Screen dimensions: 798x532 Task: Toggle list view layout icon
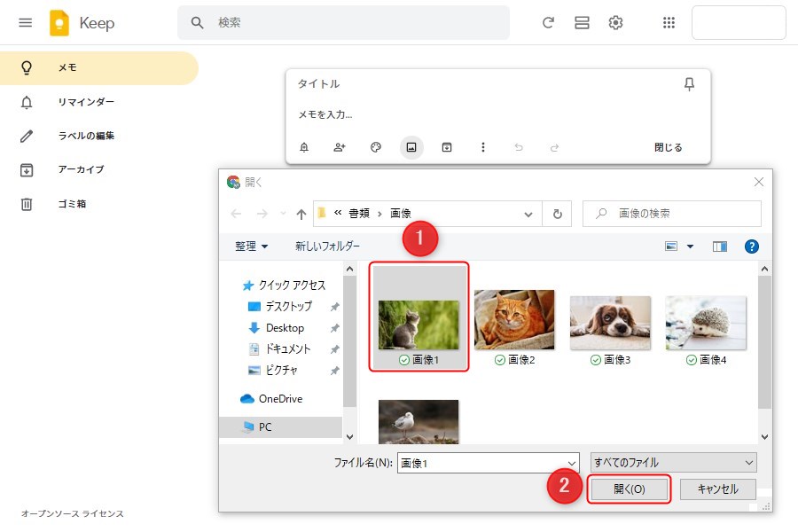tap(582, 23)
